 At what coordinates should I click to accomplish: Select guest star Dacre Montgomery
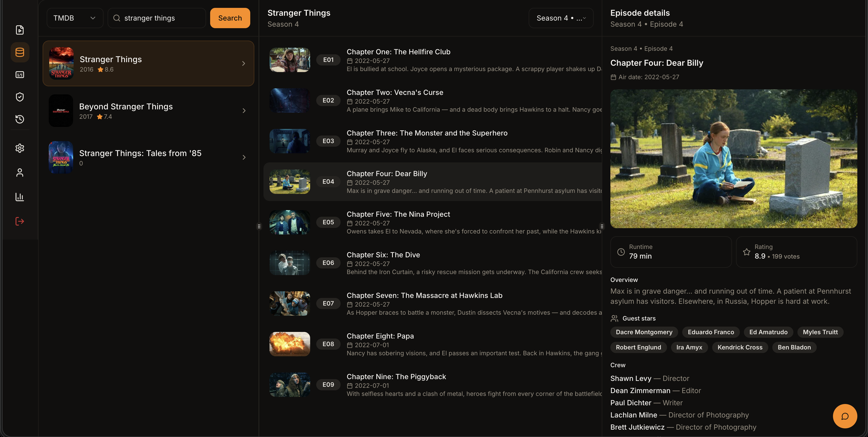click(x=644, y=332)
